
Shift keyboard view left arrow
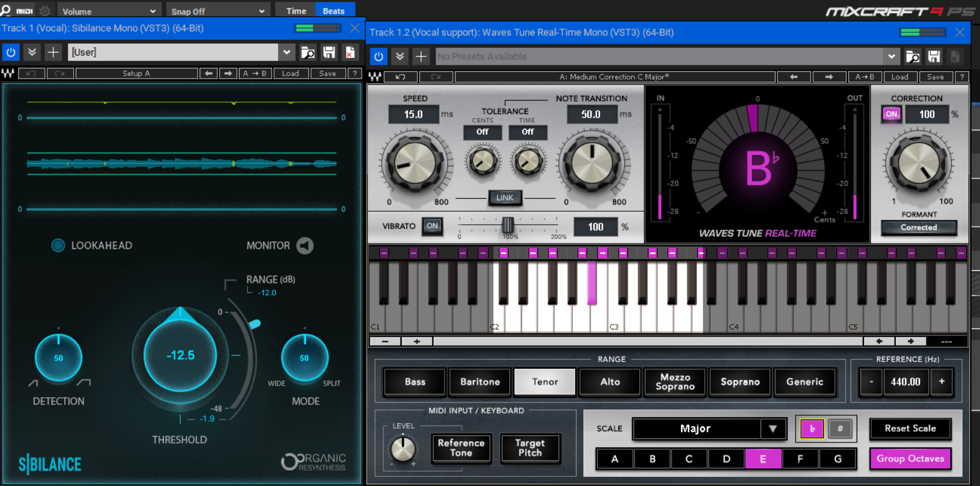pyautogui.click(x=879, y=342)
